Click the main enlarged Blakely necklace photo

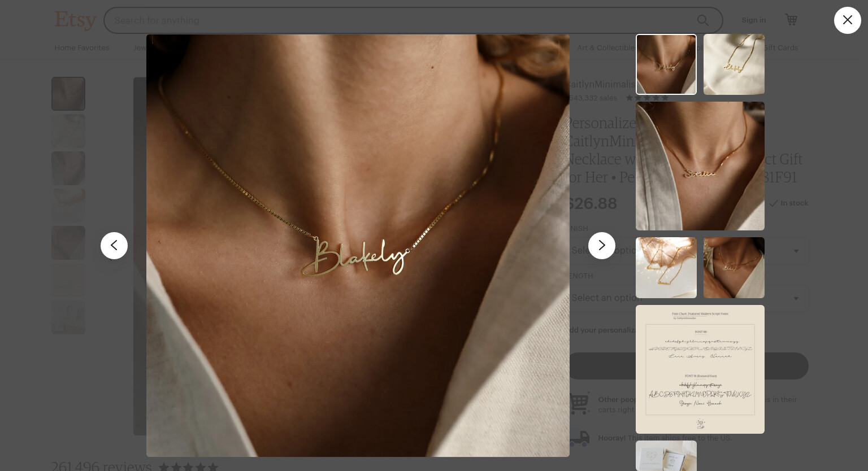[x=358, y=246]
